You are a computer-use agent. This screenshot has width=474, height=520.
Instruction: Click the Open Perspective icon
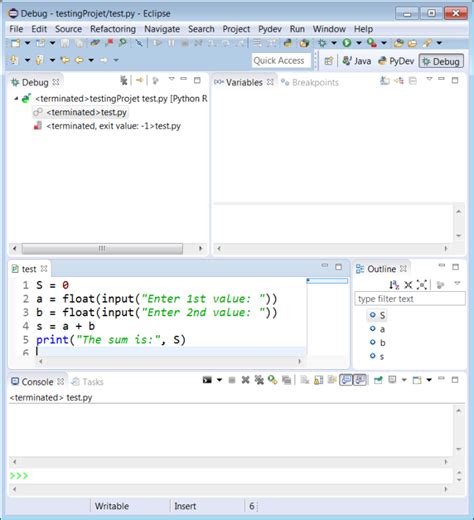(328, 61)
